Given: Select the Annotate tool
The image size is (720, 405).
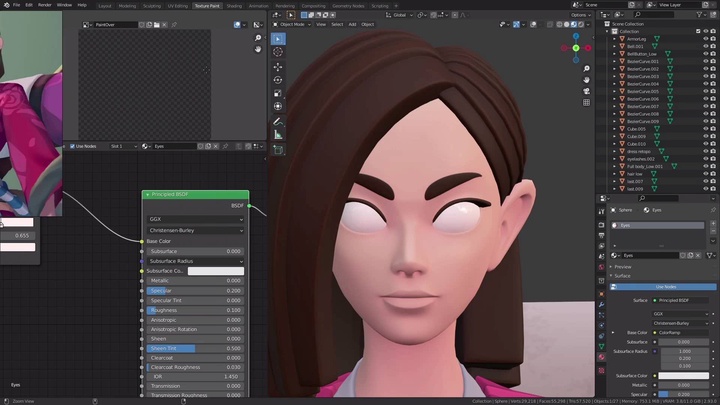Looking at the screenshot, I should (x=278, y=122).
